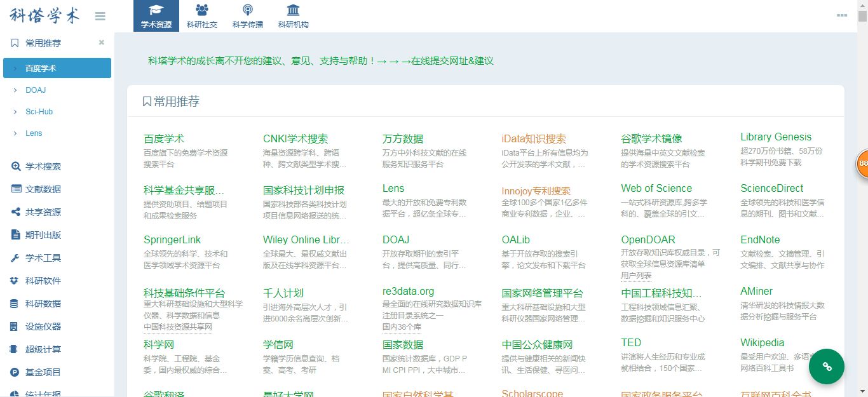The width and height of the screenshot is (868, 397).
Task: Click the 设施仪器 building icon in sidebar
Action: pos(14,326)
